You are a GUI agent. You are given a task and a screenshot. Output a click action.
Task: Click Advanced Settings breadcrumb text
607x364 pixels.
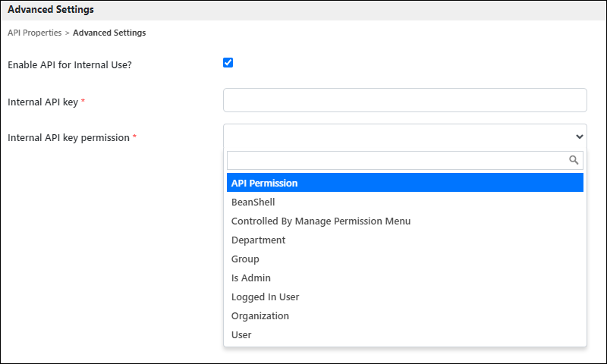tap(109, 33)
